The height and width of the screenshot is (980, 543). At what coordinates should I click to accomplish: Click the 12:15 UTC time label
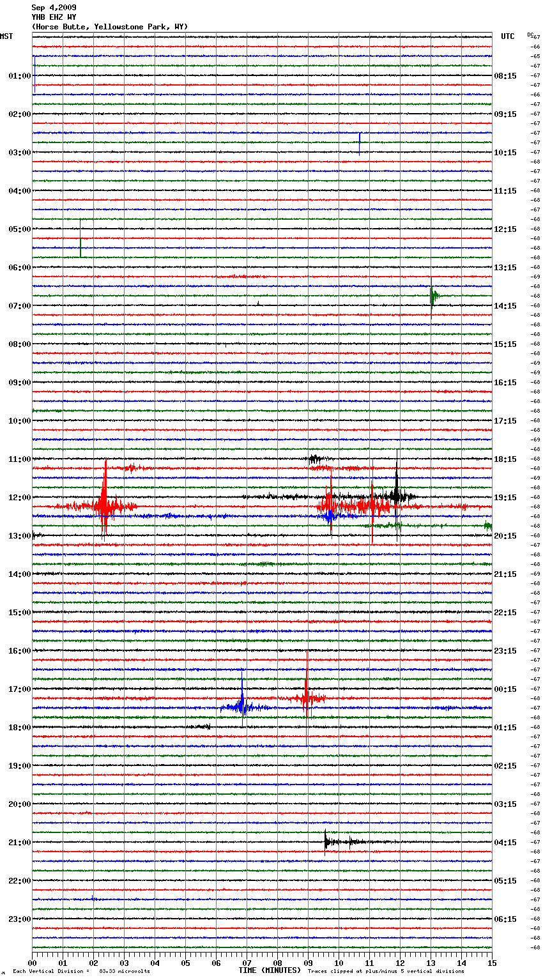pyautogui.click(x=505, y=229)
